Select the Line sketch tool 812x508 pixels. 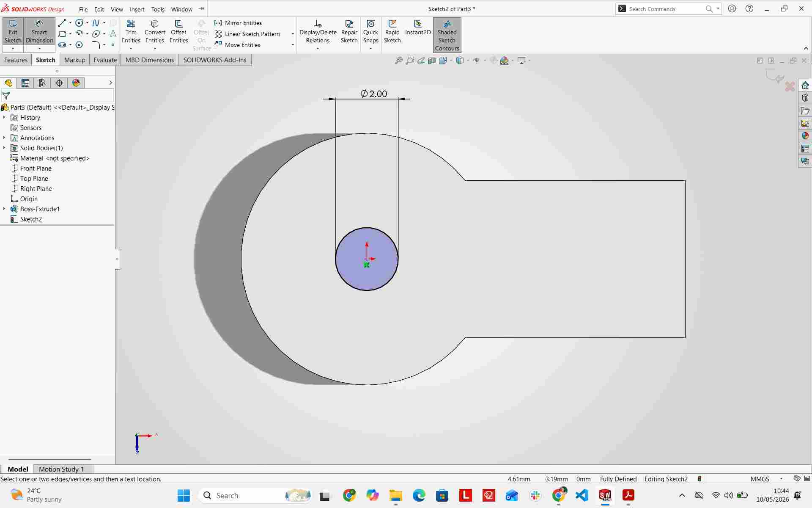tap(62, 23)
